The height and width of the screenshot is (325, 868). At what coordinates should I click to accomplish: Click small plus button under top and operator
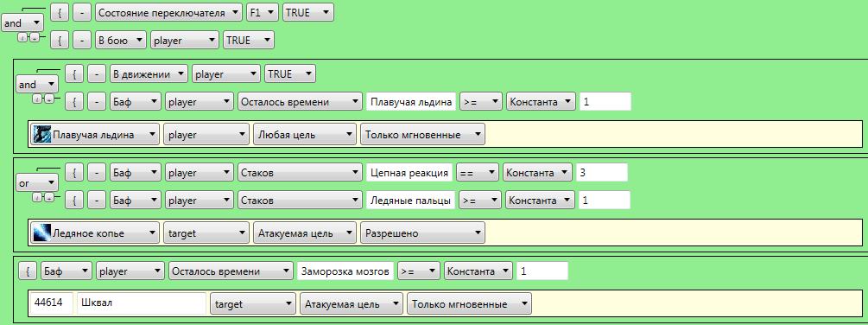pos(35,38)
